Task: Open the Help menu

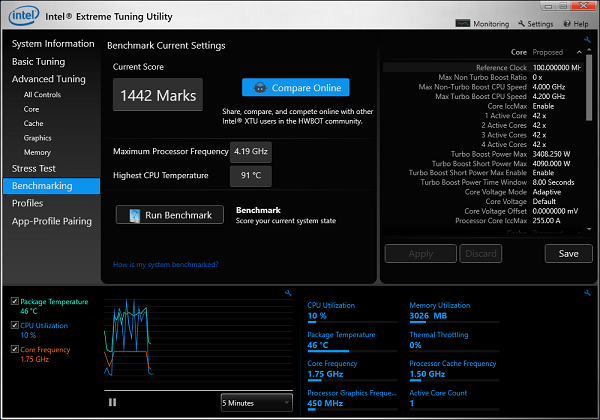Action: tap(576, 24)
